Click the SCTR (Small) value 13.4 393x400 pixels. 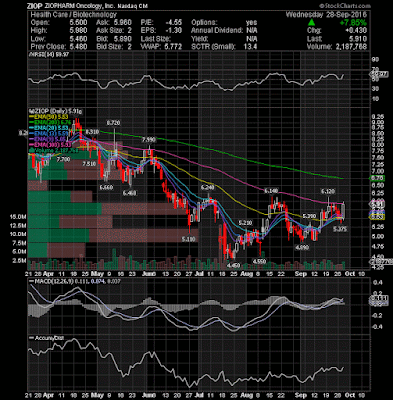[250, 47]
